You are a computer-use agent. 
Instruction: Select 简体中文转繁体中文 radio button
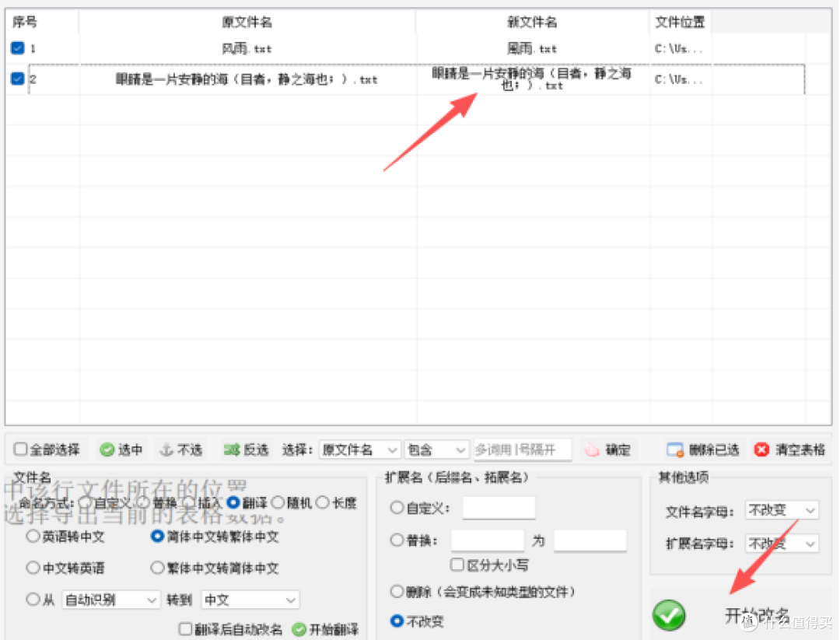click(157, 536)
